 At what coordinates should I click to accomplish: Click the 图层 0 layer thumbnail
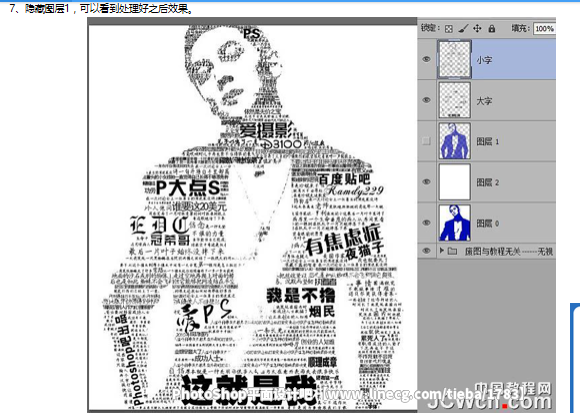455,223
